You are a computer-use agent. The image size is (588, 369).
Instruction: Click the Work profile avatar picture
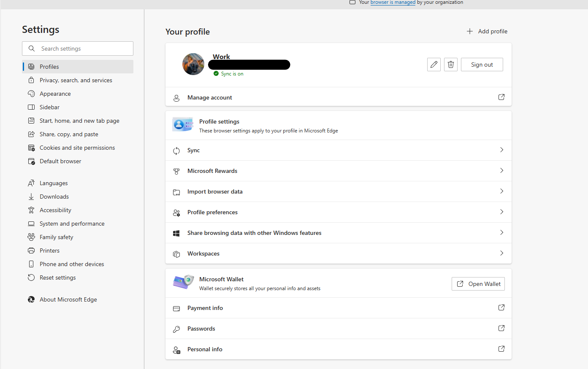[193, 64]
